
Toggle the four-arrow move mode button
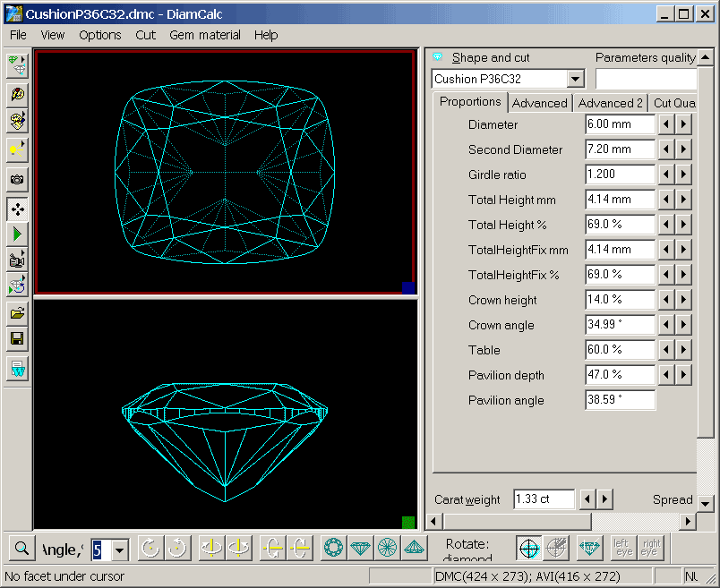(17, 209)
